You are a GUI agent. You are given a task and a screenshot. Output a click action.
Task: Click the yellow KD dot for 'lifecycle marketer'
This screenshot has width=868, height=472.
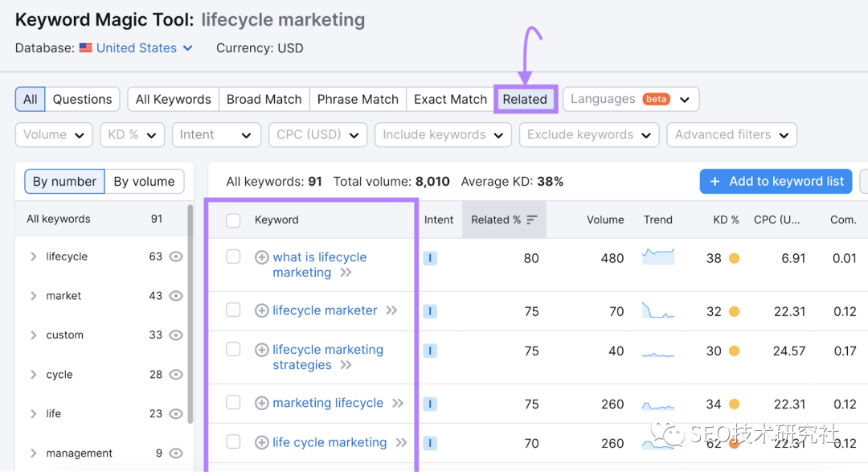pos(734,312)
